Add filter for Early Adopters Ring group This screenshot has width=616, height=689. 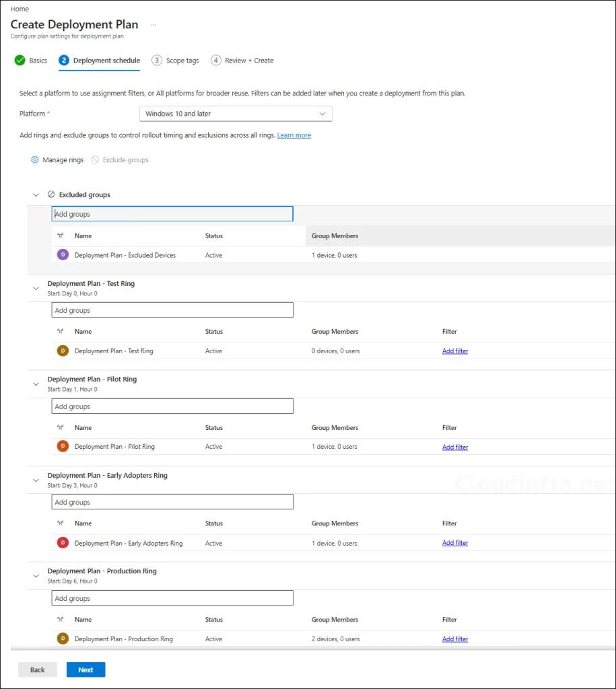coord(455,543)
